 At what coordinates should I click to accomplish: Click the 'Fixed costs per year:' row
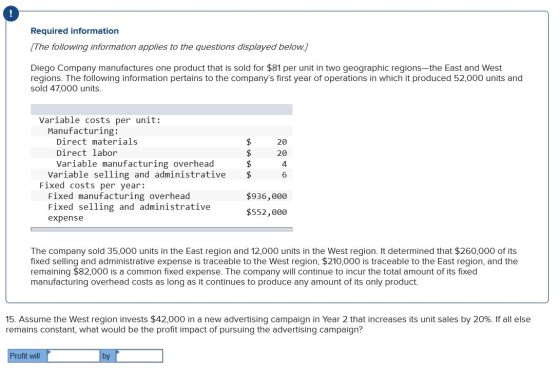(161, 185)
